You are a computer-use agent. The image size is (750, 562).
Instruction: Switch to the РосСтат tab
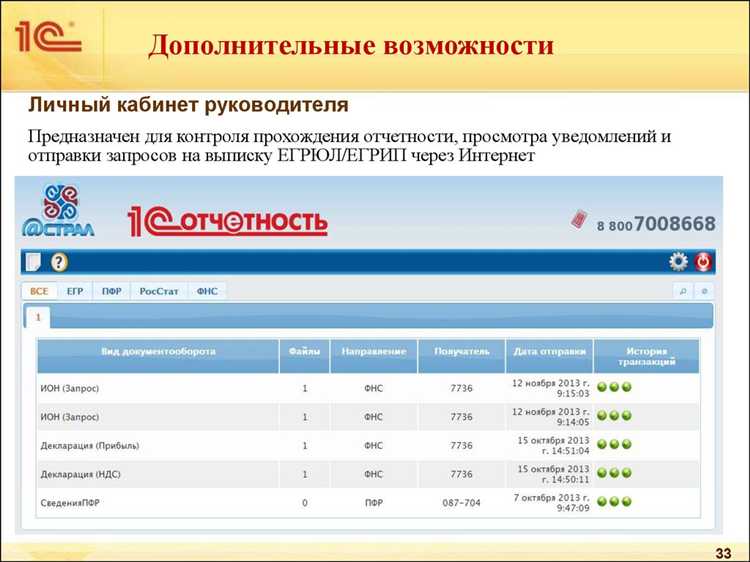[x=159, y=291]
